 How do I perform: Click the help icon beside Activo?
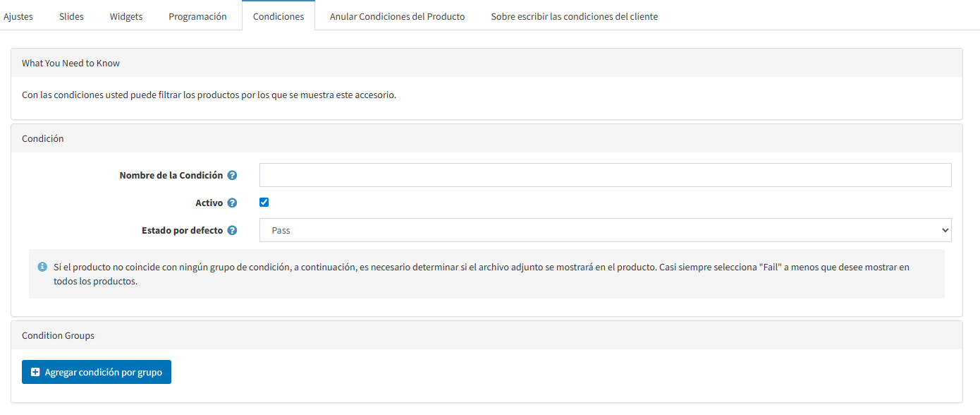tap(232, 203)
